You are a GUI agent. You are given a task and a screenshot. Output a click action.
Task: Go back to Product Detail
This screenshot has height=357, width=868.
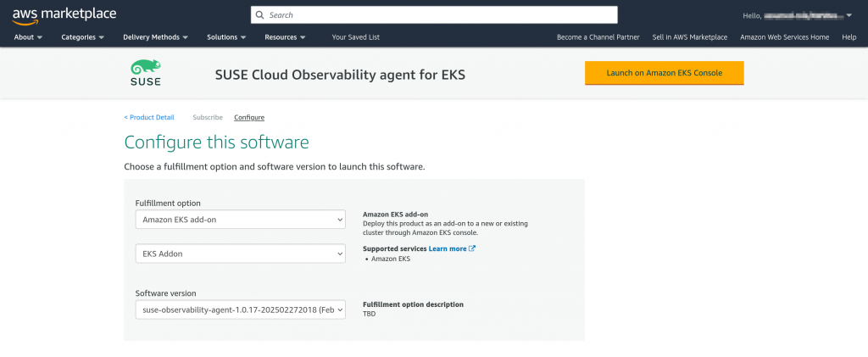coord(149,117)
